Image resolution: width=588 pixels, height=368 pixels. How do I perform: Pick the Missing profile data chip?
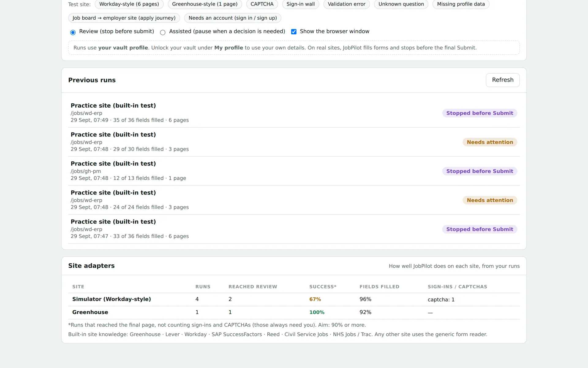coord(461,4)
